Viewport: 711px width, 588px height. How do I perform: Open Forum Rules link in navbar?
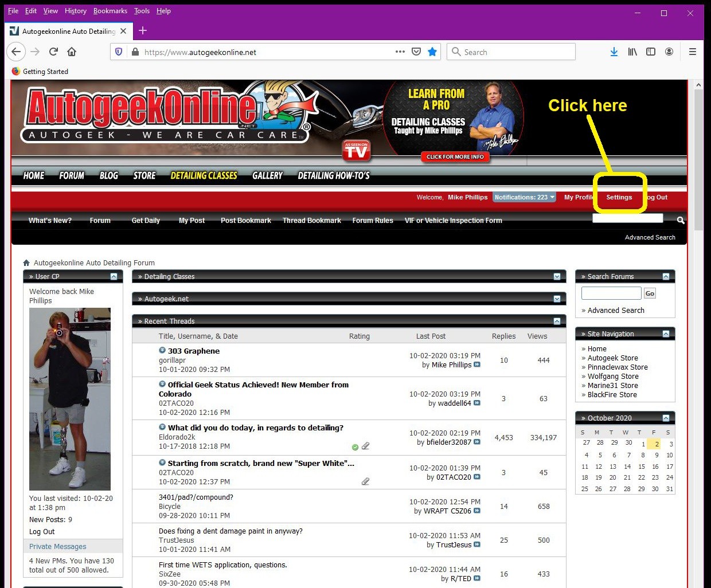click(373, 220)
